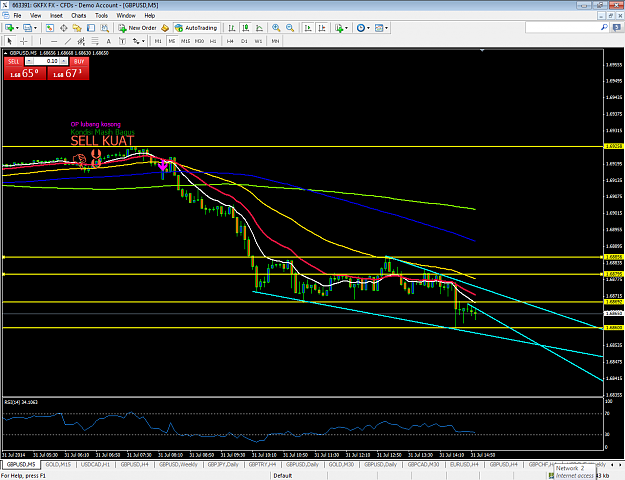Switch to the USDCAD,H1 chart tab
The width and height of the screenshot is (625, 480).
tap(96, 464)
